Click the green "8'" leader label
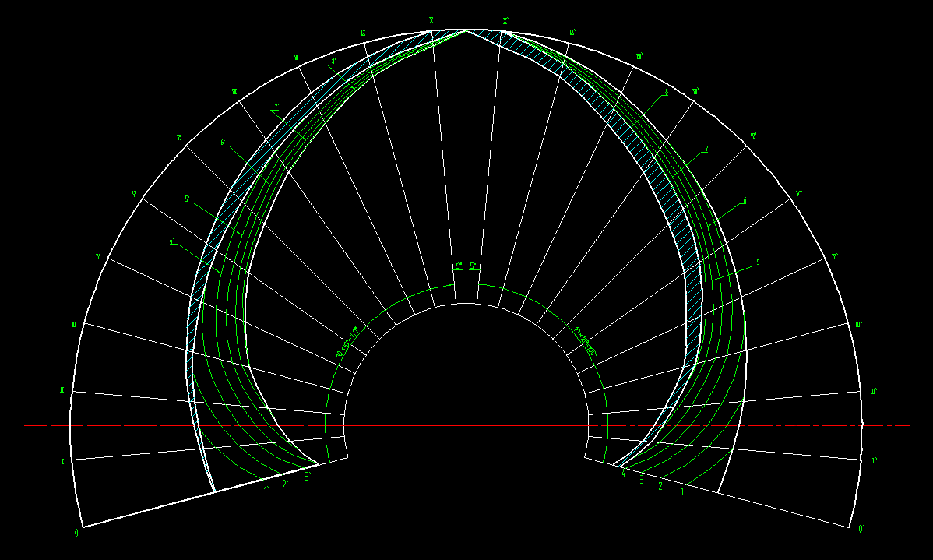Image resolution: width=933 pixels, height=560 pixels. 333,62
